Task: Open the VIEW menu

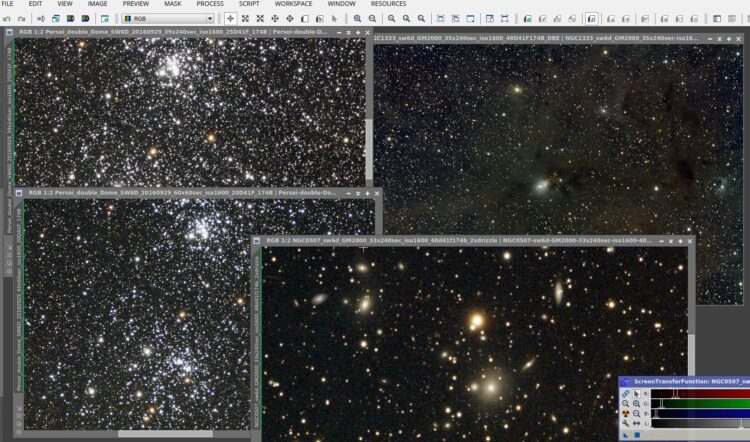Action: pos(65,4)
